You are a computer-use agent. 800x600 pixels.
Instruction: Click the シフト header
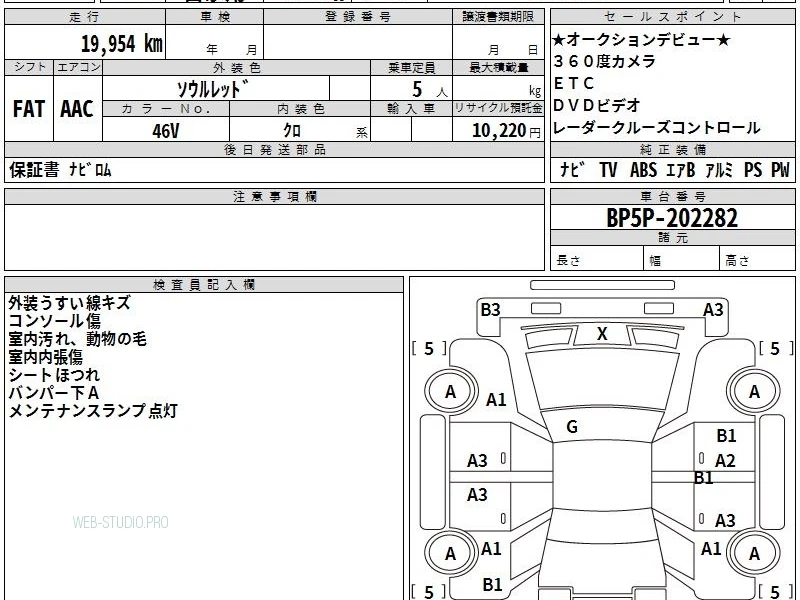coord(30,67)
